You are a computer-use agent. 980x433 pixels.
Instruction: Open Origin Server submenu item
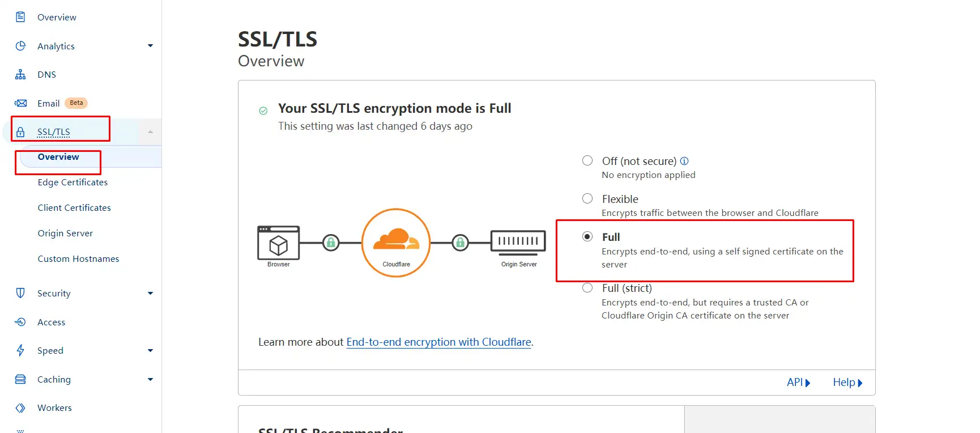(65, 233)
